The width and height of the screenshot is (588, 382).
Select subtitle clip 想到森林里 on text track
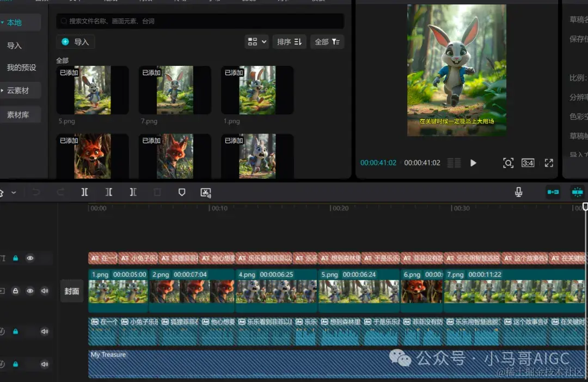pyautogui.click(x=339, y=258)
